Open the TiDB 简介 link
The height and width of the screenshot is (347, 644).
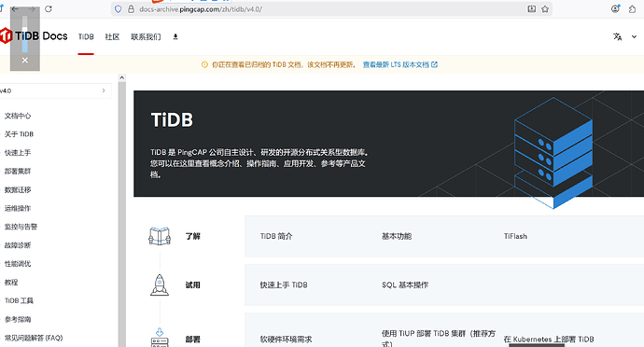coord(276,236)
